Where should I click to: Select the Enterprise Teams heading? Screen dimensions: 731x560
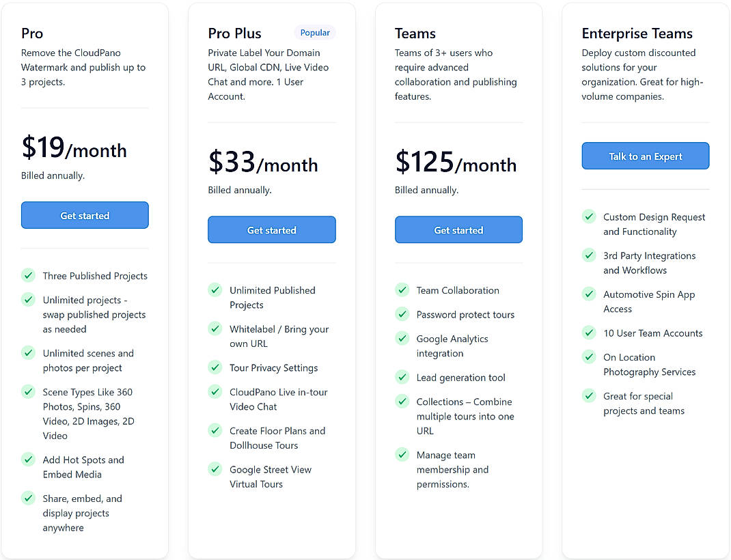[637, 33]
